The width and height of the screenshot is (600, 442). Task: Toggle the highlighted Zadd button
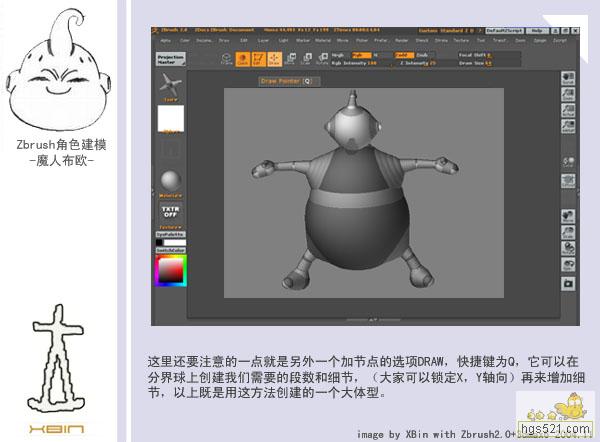pyautogui.click(x=404, y=55)
